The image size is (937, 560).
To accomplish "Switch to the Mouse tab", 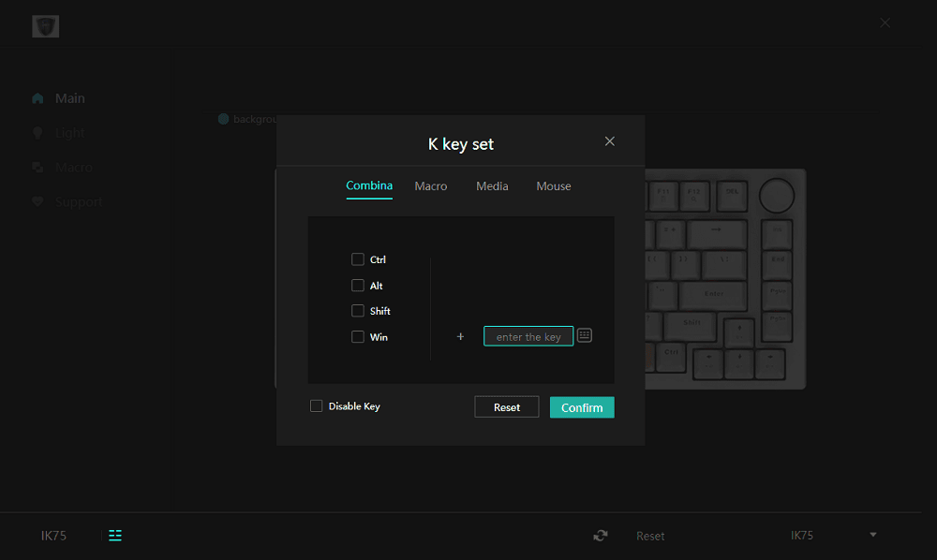I will coord(554,186).
